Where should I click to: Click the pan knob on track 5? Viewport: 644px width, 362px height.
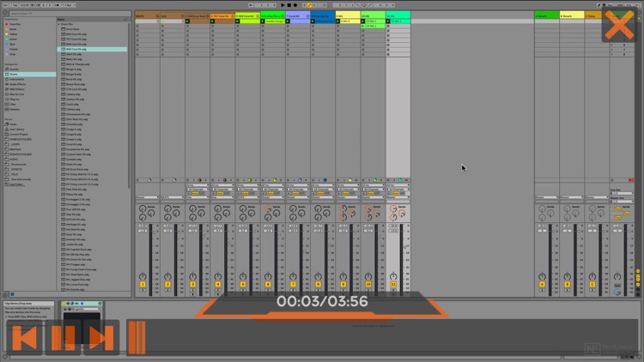click(x=243, y=276)
